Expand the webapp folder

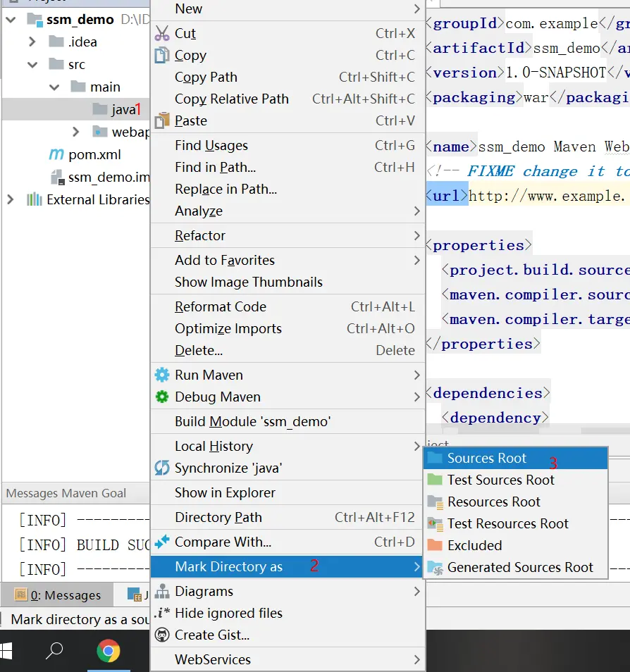coord(76,132)
